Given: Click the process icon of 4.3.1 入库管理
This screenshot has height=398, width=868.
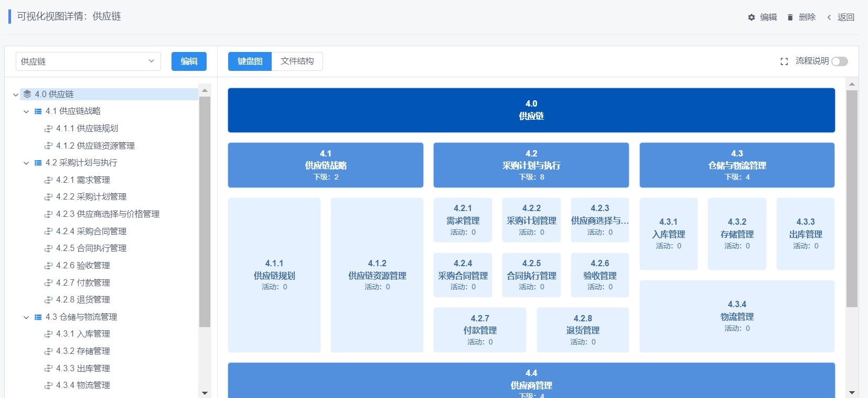Looking at the screenshot, I should [48, 334].
